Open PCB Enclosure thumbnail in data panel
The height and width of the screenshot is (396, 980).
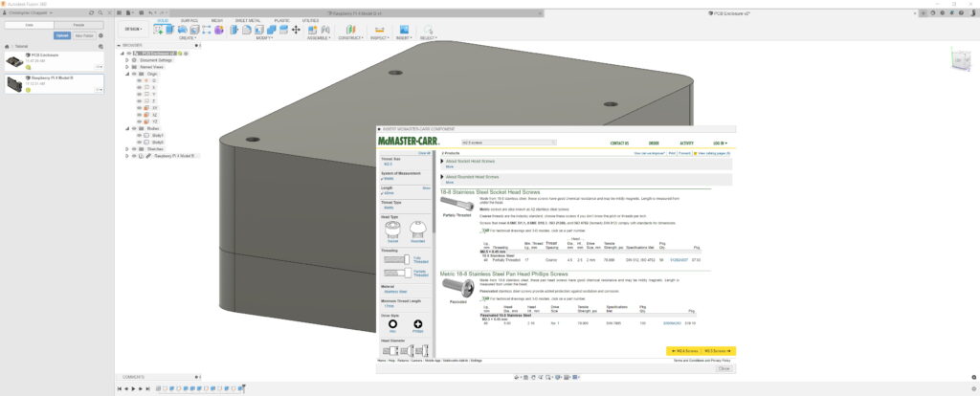[14, 61]
